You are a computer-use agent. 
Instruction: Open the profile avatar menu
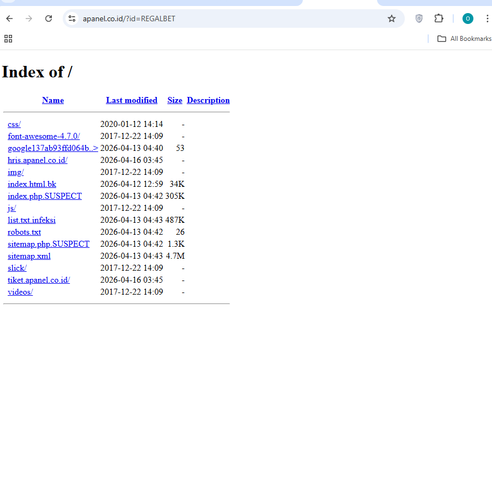point(468,19)
